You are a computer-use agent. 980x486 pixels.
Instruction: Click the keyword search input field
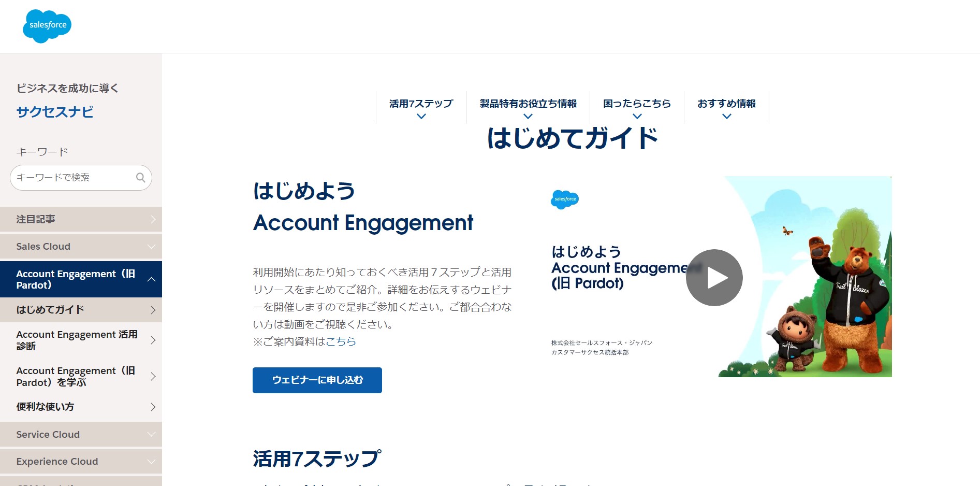pyautogui.click(x=81, y=178)
